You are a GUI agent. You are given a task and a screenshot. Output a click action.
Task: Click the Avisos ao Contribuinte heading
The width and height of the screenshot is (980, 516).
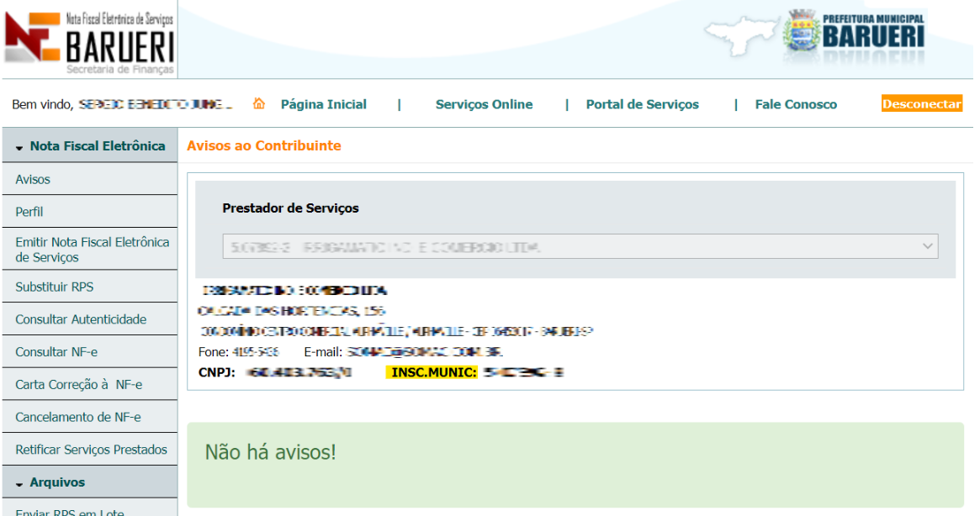coord(264,145)
